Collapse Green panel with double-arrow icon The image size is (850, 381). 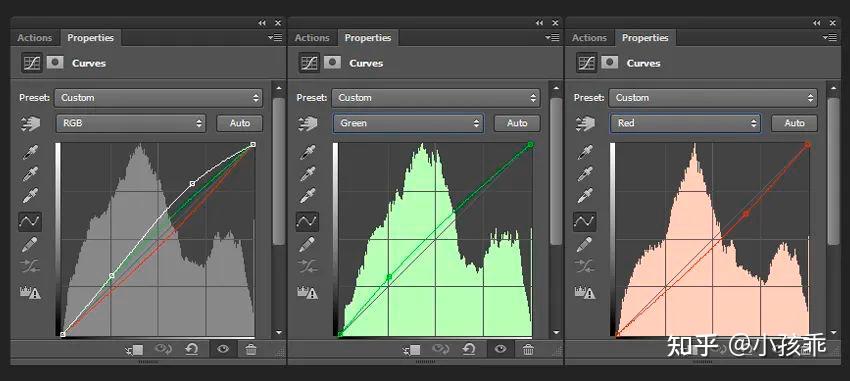(540, 23)
